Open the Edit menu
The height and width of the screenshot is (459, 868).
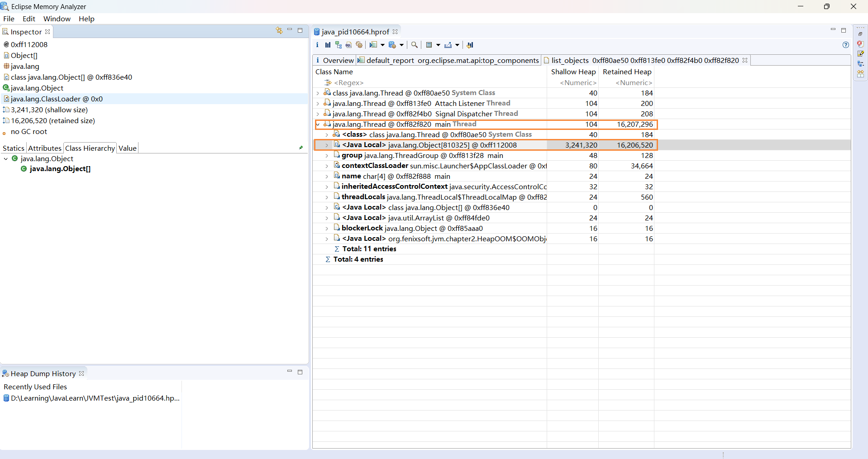pyautogui.click(x=29, y=19)
